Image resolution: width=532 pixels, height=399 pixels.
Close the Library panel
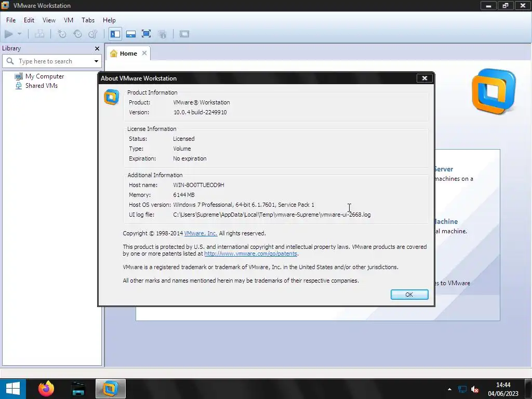(97, 48)
